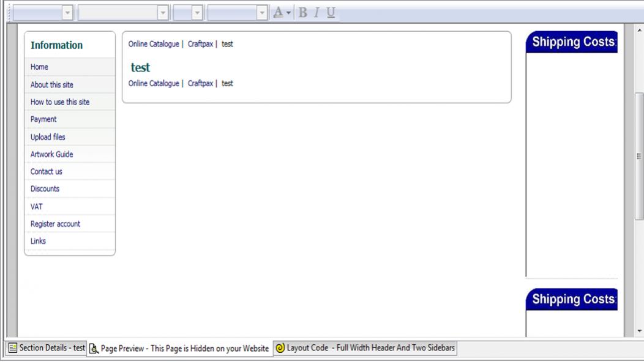Toggle italic formatting in the toolbar
The width and height of the screenshot is (644, 362).
(318, 12)
